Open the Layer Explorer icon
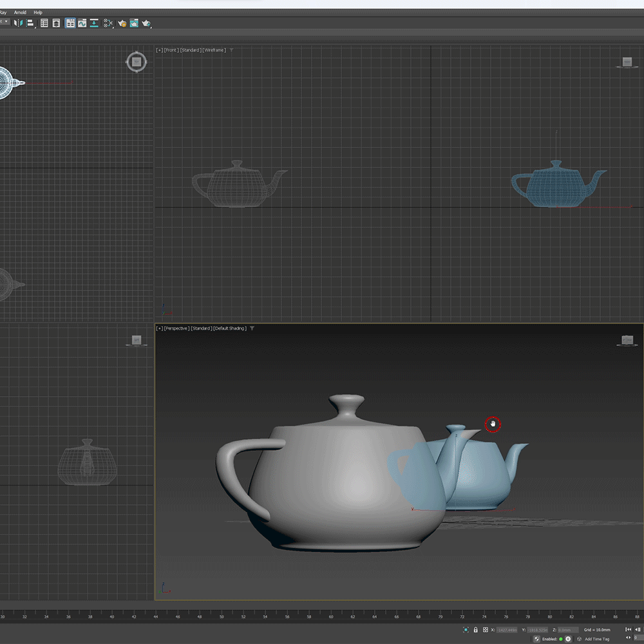 pos(56,23)
